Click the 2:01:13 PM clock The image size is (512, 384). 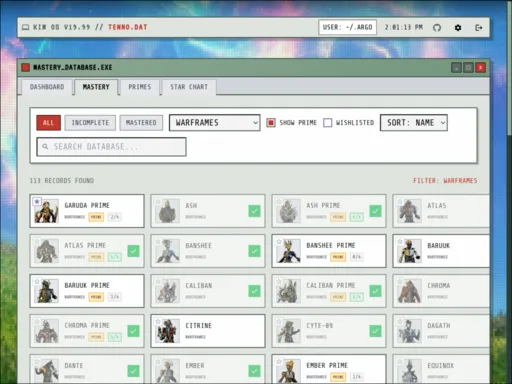point(404,27)
